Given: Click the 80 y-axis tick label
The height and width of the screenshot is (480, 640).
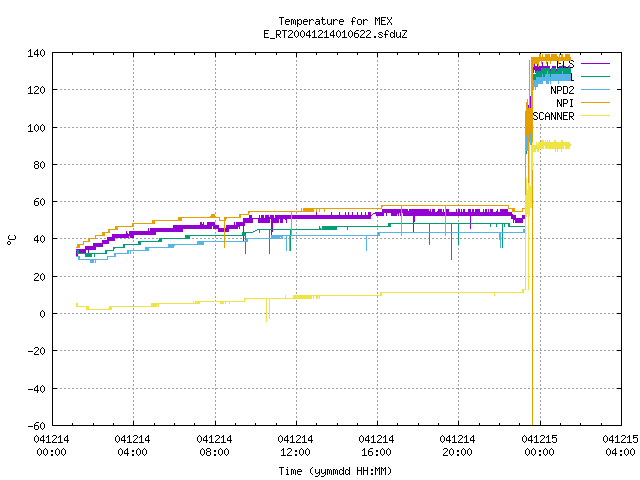Looking at the screenshot, I should (39, 165).
